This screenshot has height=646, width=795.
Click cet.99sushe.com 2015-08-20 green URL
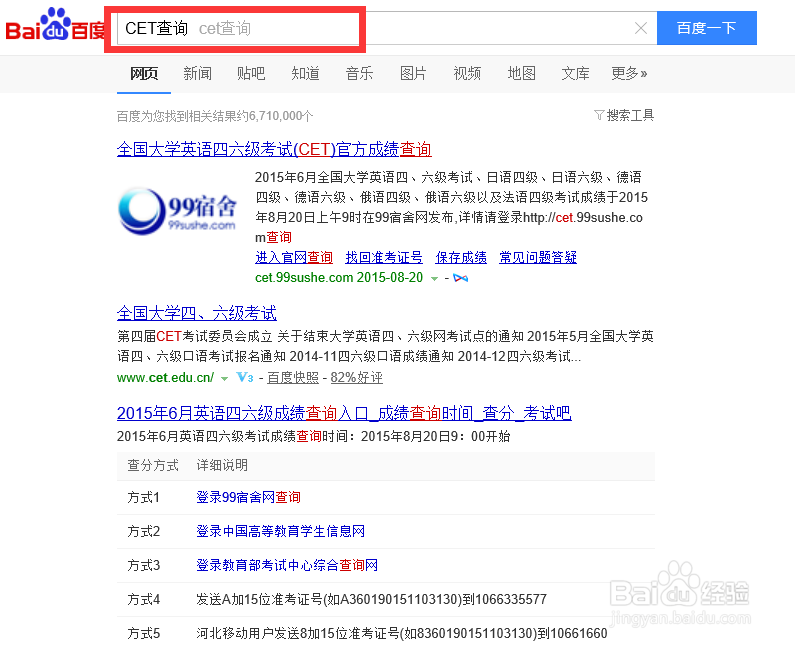pyautogui.click(x=339, y=278)
